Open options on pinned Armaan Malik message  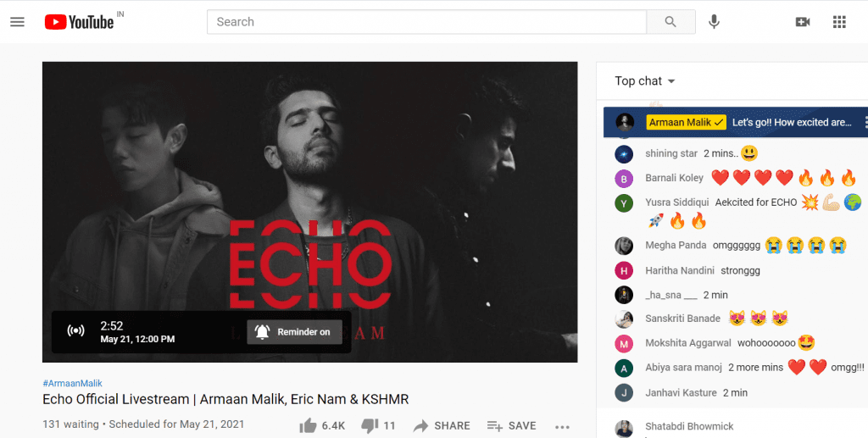(x=865, y=122)
